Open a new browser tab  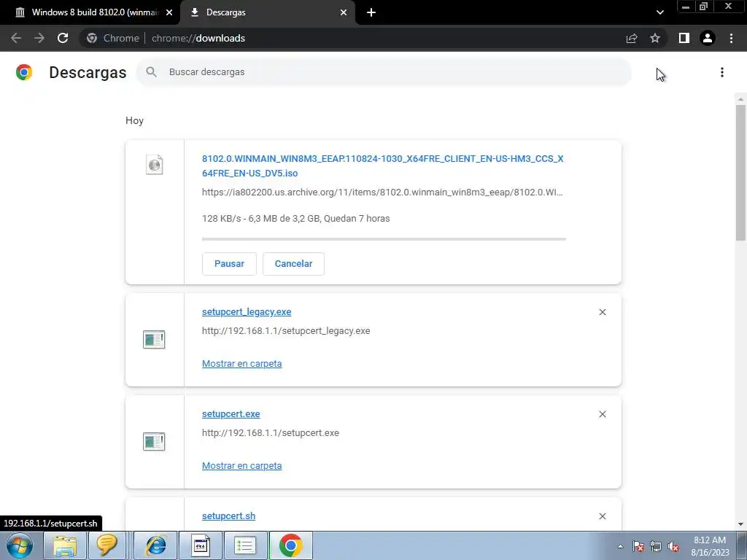tap(371, 12)
